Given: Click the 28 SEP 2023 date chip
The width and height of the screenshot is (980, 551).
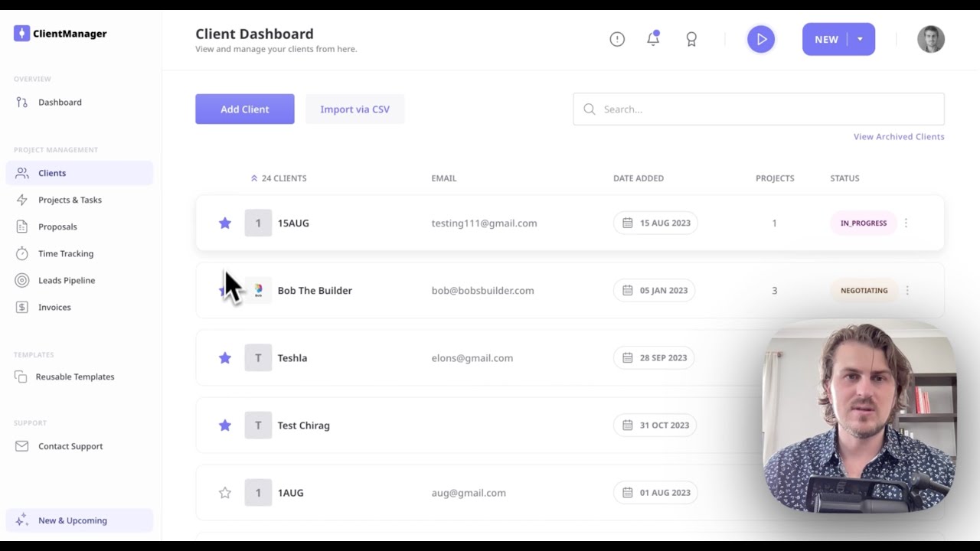Looking at the screenshot, I should [x=654, y=357].
